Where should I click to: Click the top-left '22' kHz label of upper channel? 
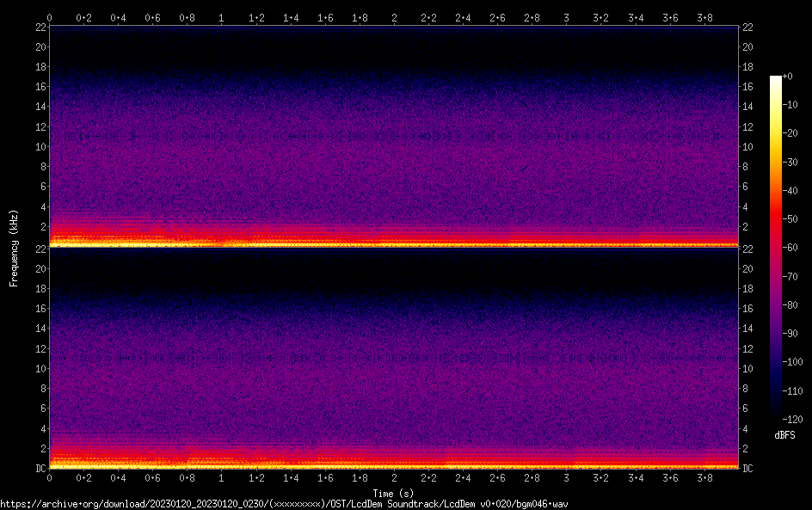[40, 28]
